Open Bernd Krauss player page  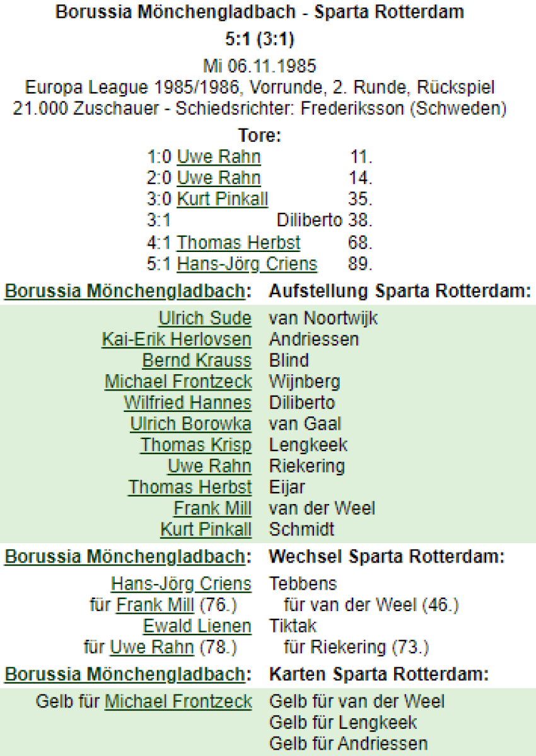[x=197, y=360]
